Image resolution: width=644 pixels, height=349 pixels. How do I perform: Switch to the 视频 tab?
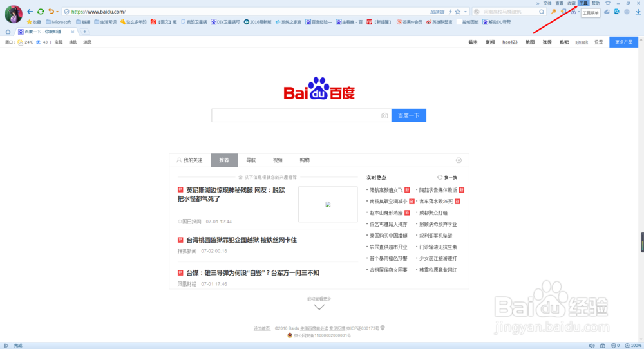(x=278, y=160)
